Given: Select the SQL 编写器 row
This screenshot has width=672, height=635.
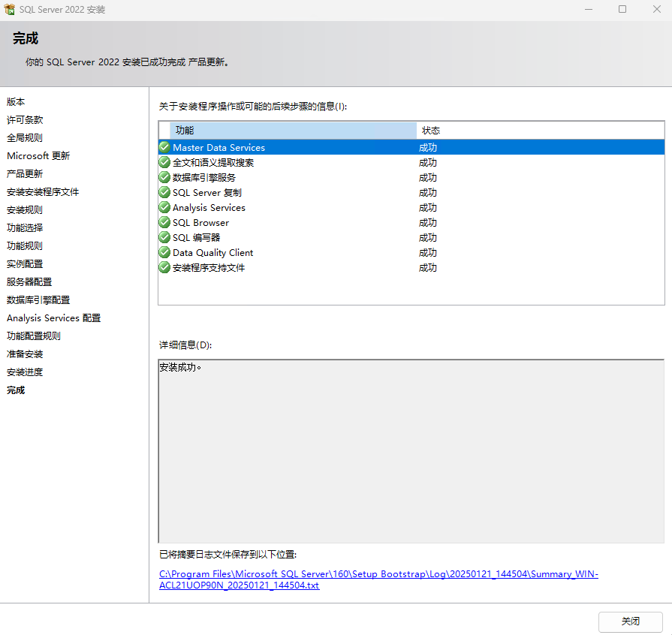Looking at the screenshot, I should point(411,237).
